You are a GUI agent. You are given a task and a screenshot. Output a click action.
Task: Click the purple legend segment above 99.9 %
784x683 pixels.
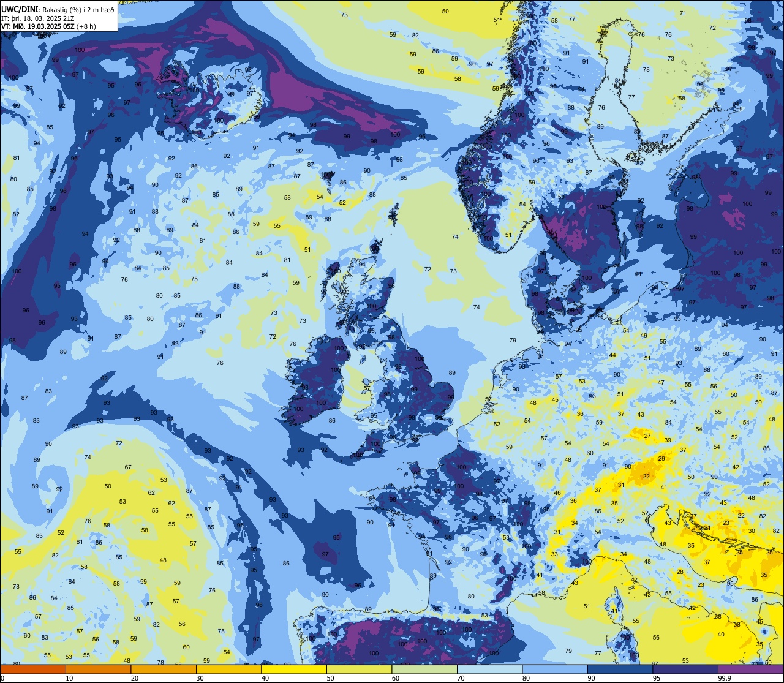(x=750, y=669)
